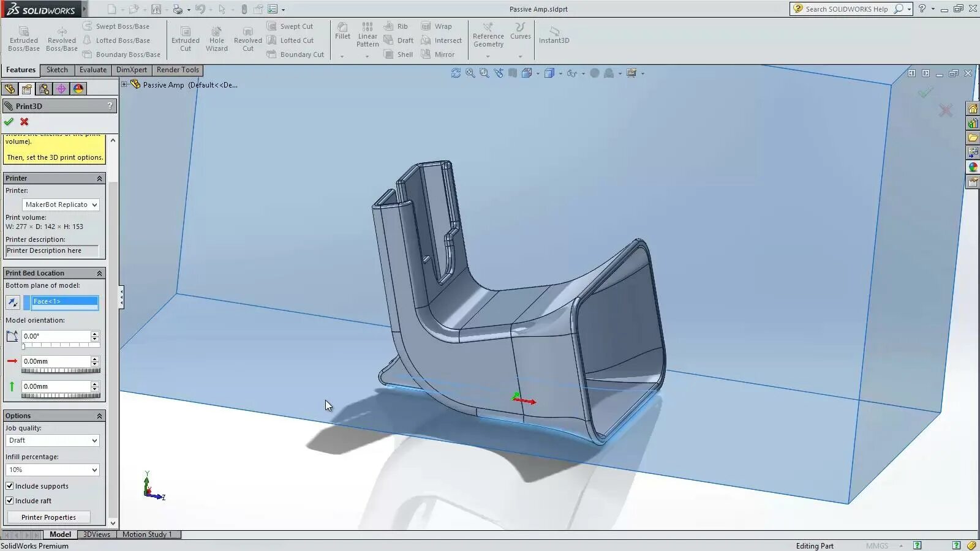
Task: Click the Printer Properties button
Action: coord(49,517)
